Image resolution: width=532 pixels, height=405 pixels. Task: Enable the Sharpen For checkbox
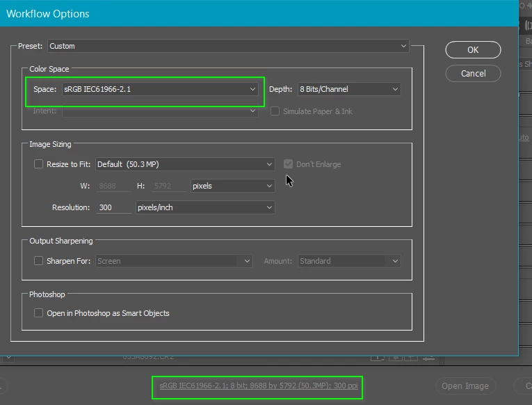[38, 261]
